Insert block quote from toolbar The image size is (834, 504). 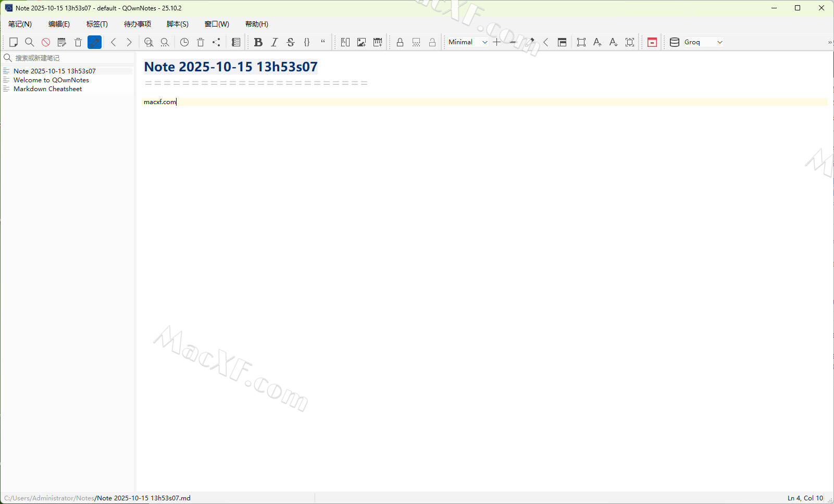coord(323,42)
